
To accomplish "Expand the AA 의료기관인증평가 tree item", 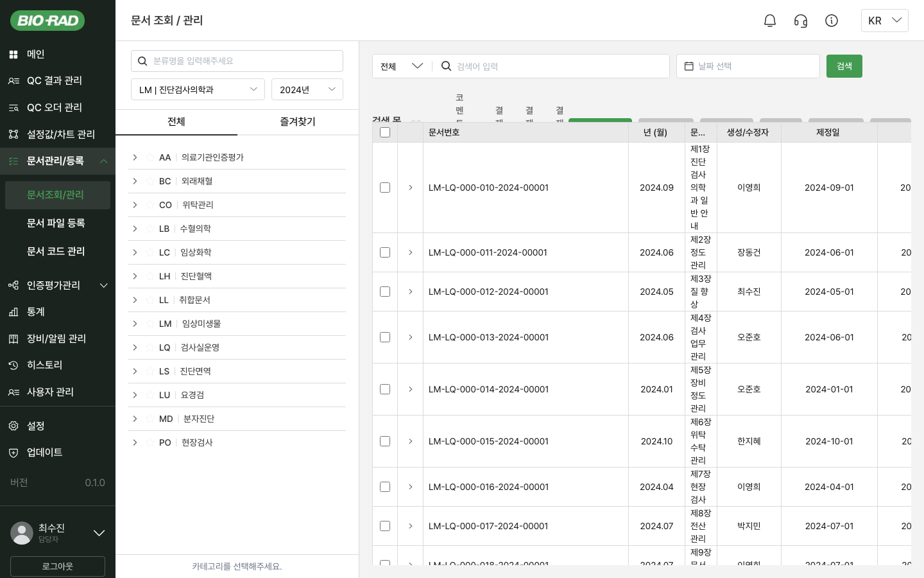I will [135, 157].
